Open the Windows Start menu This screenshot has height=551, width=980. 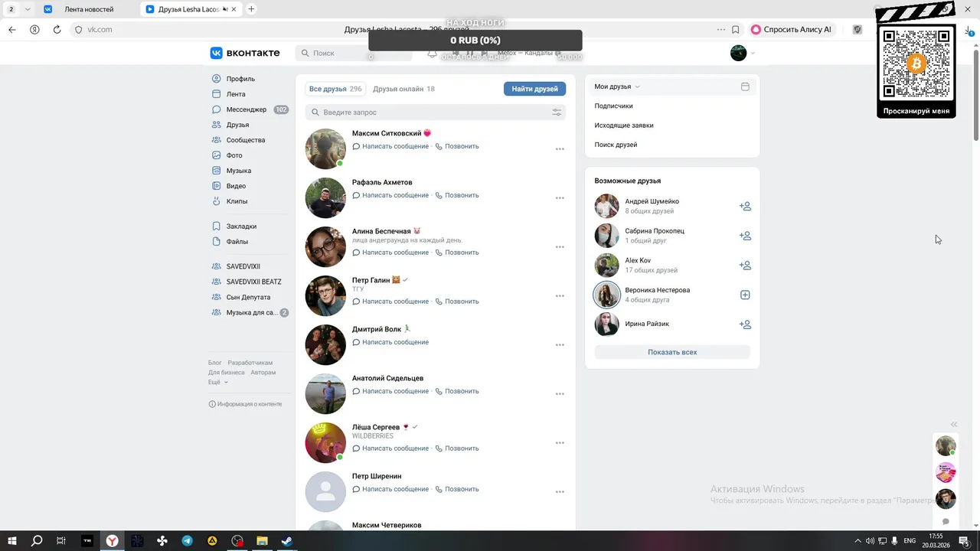coord(12,541)
